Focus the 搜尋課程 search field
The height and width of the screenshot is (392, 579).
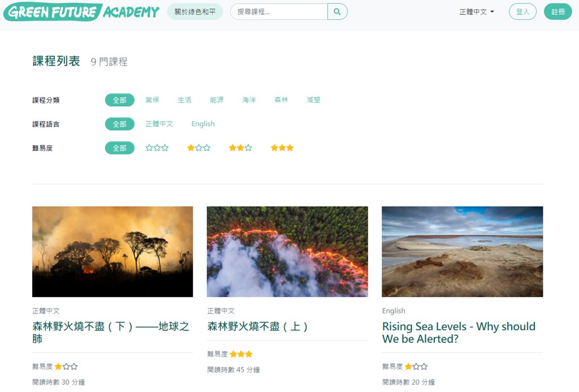pos(279,12)
